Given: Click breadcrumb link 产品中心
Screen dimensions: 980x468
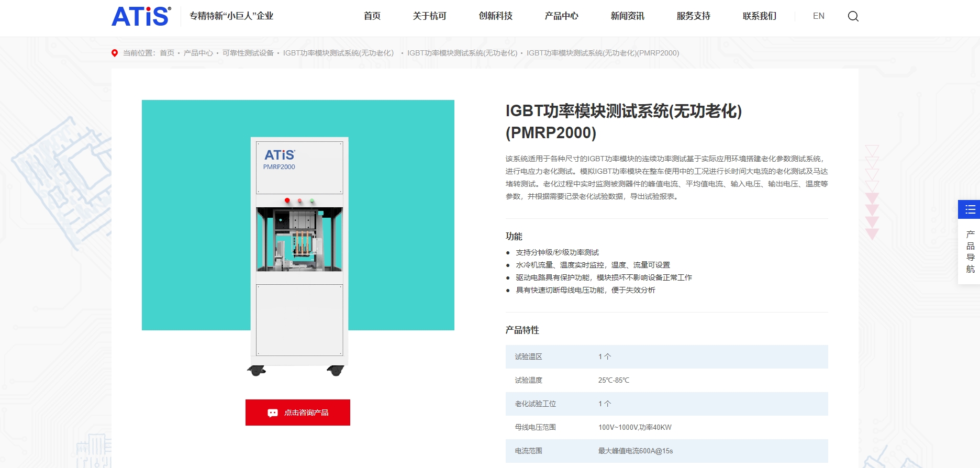Looking at the screenshot, I should click(198, 53).
